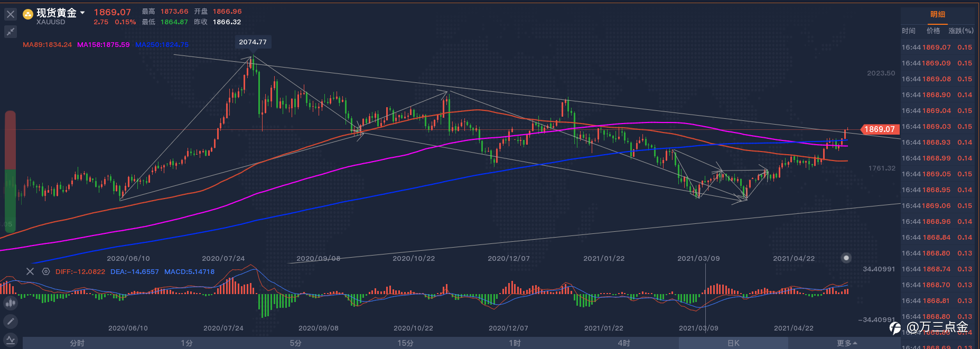980x349 pixels.
Task: Close the chart with the top-left X icon
Action: pos(10,14)
